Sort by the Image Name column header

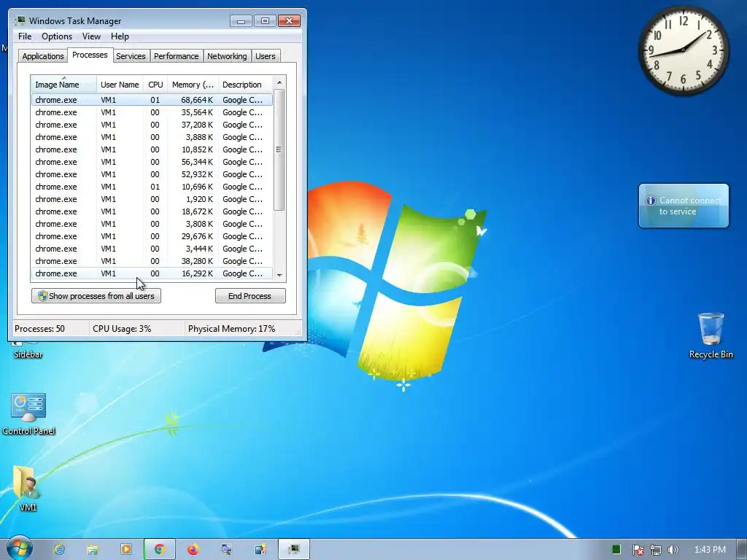pos(64,85)
